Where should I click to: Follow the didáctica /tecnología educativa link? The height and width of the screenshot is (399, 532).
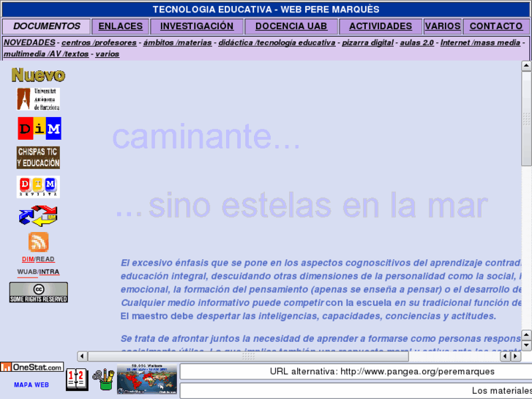(x=277, y=42)
